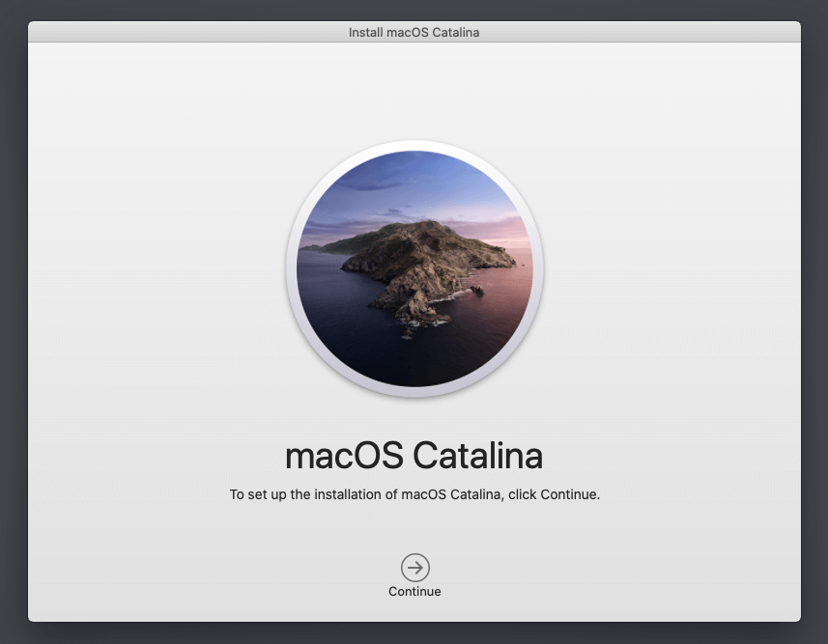Click the Catalina island circular artwork
Screen dimensions: 828x644
click(414, 268)
